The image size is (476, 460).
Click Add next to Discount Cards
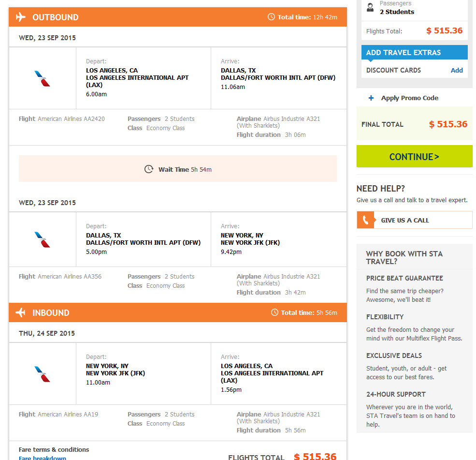pos(457,70)
